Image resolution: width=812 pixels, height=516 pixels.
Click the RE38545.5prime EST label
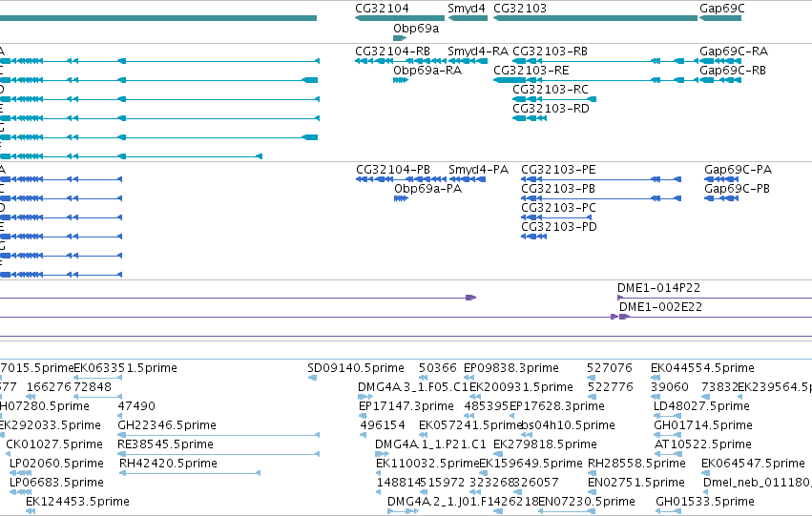165,444
